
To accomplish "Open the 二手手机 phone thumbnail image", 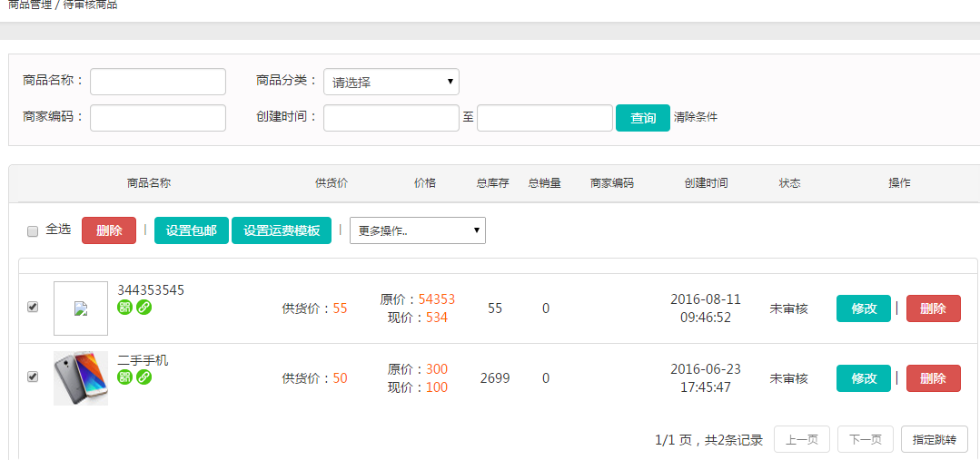I will click(81, 377).
